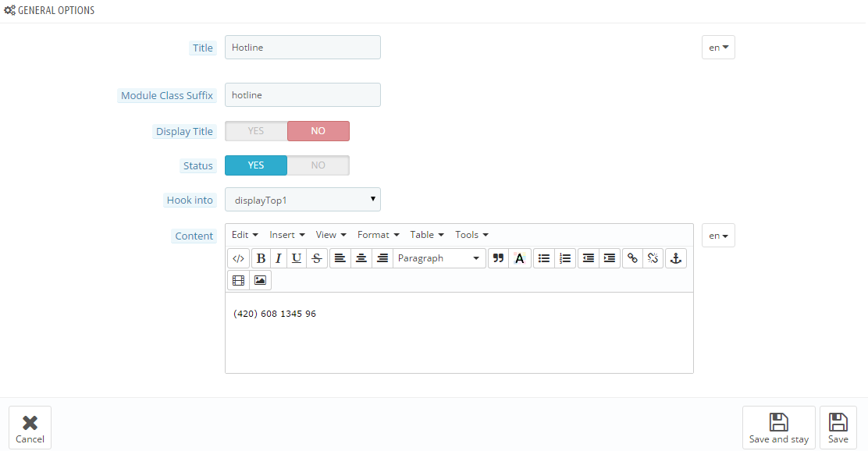Open the Tools menu in editor
This screenshot has height=451, width=868.
point(471,235)
